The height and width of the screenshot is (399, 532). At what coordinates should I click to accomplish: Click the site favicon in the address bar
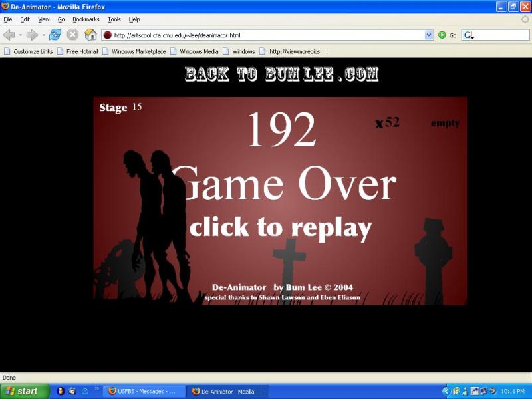tap(108, 35)
